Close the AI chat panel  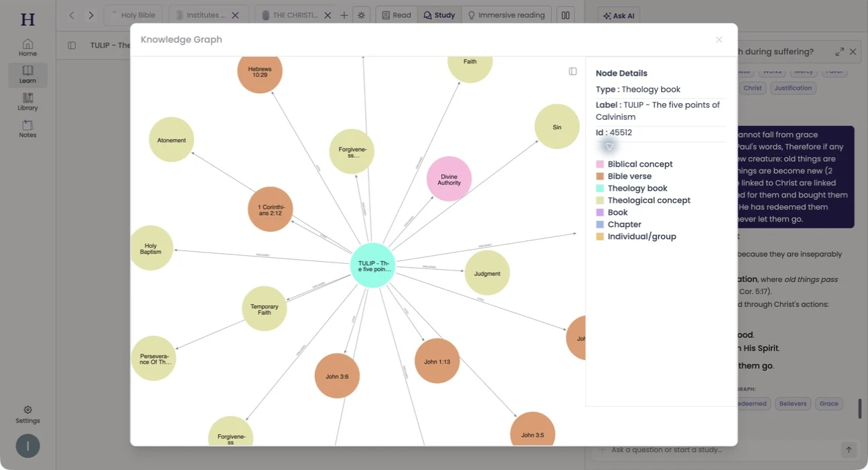pos(853,52)
